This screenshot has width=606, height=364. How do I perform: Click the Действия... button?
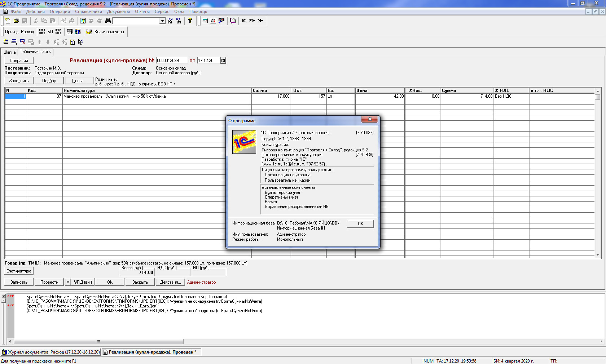coord(170,282)
